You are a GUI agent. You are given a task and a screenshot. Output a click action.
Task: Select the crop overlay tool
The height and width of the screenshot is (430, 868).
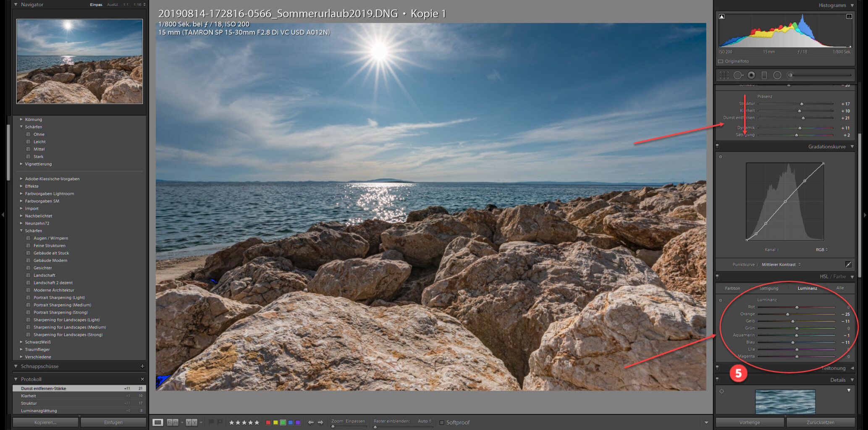tap(724, 75)
